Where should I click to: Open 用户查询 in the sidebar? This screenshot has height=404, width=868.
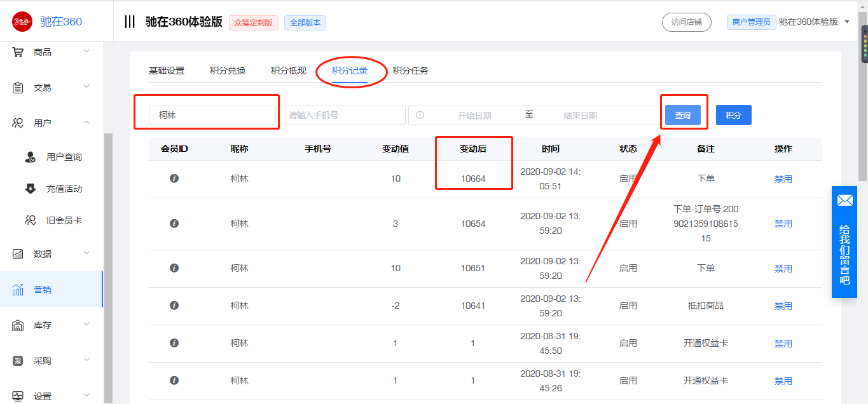64,157
